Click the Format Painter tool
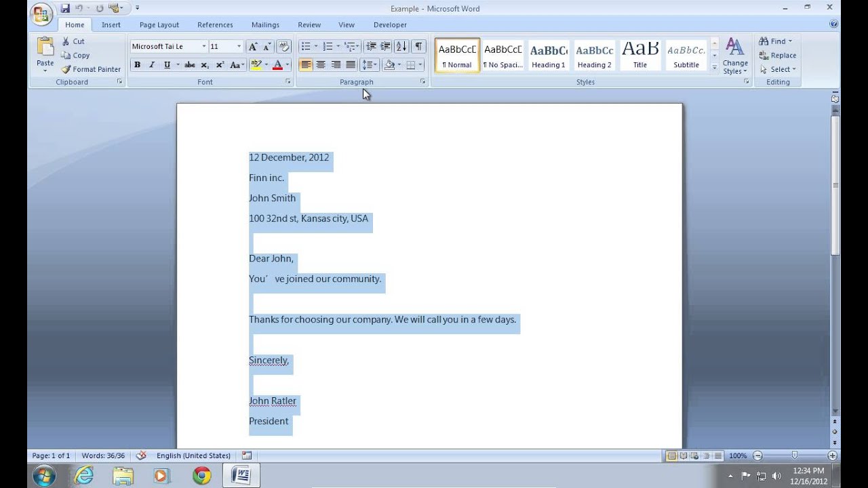The image size is (868, 488). click(x=91, y=69)
